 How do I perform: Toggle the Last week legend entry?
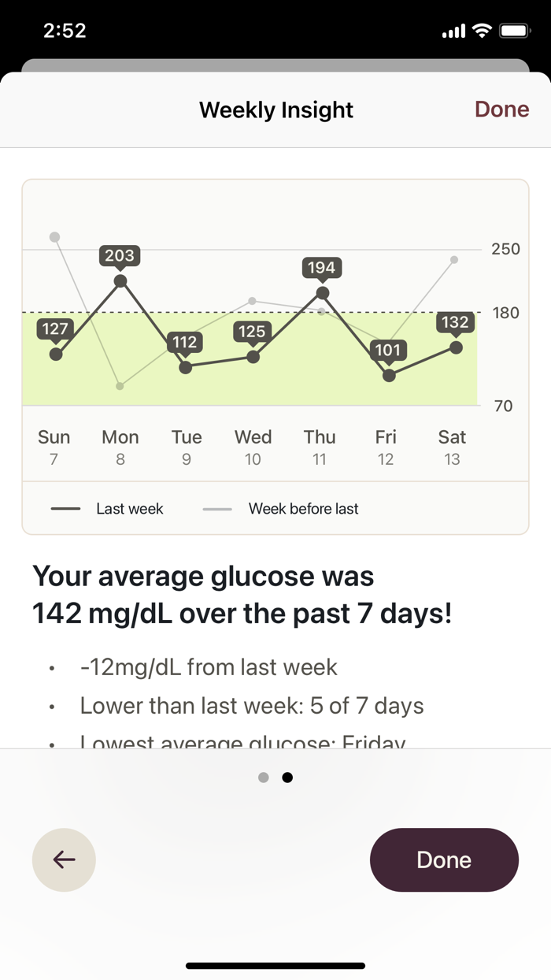tap(105, 508)
